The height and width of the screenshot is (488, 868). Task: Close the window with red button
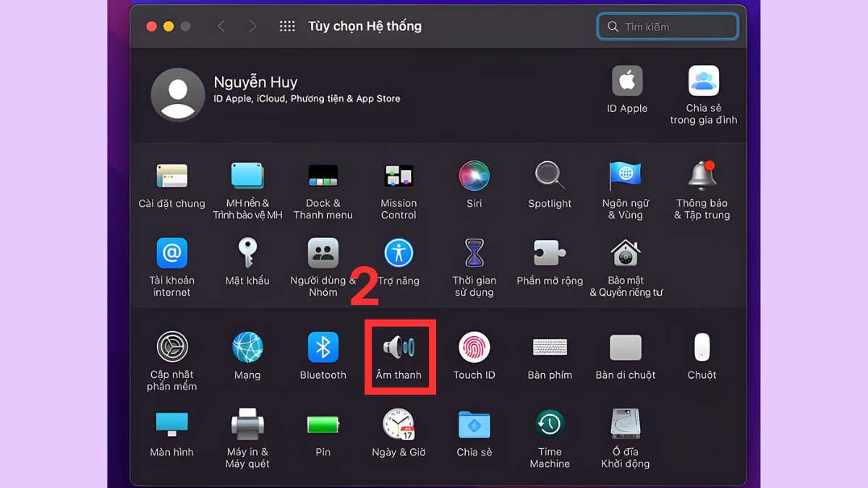[x=151, y=26]
